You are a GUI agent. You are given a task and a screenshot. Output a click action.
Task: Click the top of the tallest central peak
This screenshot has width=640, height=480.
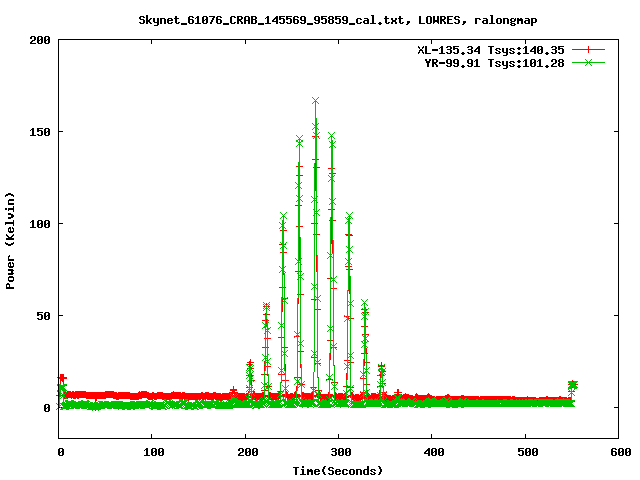pos(316,101)
